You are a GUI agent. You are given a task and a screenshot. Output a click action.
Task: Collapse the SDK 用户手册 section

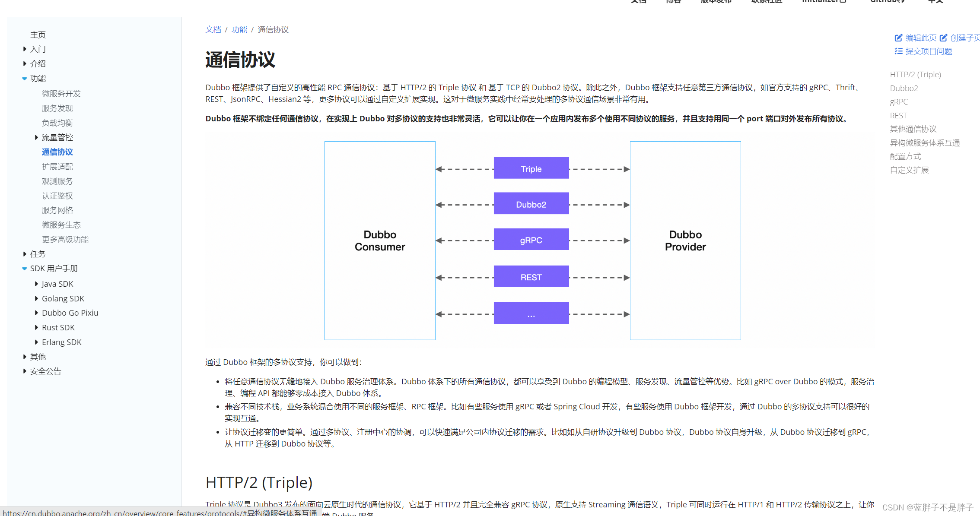(25, 269)
